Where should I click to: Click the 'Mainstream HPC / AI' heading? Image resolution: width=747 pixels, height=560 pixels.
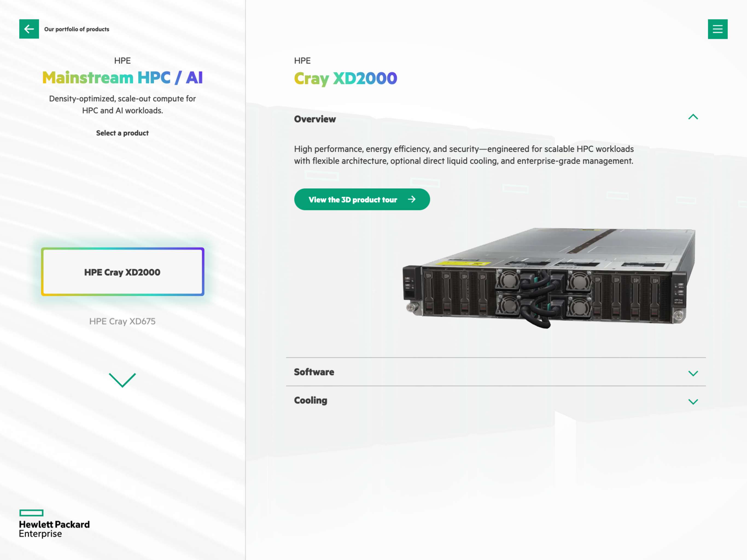tap(122, 78)
